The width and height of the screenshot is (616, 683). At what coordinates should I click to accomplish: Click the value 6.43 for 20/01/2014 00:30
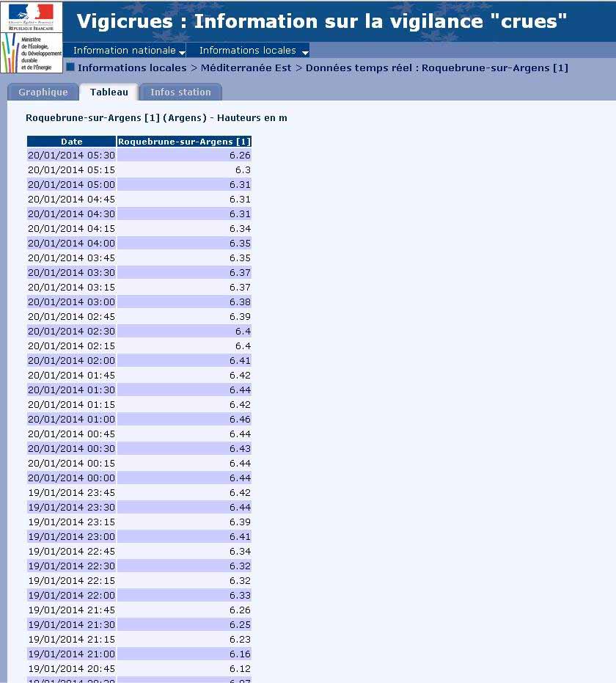coord(240,448)
